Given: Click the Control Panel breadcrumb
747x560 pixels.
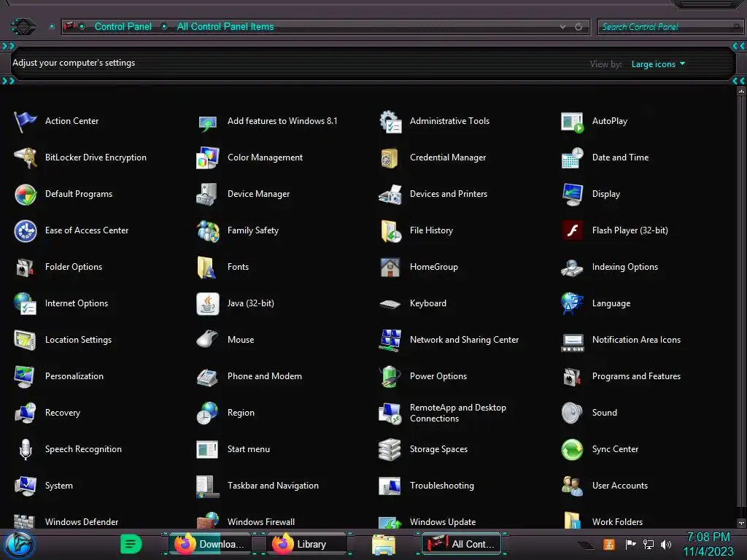Looking at the screenshot, I should [x=123, y=27].
